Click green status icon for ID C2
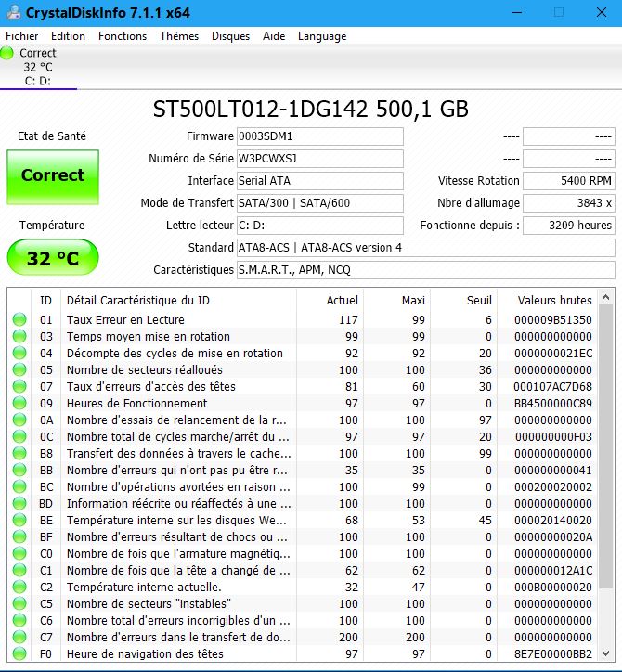The height and width of the screenshot is (672, 622). [19, 588]
